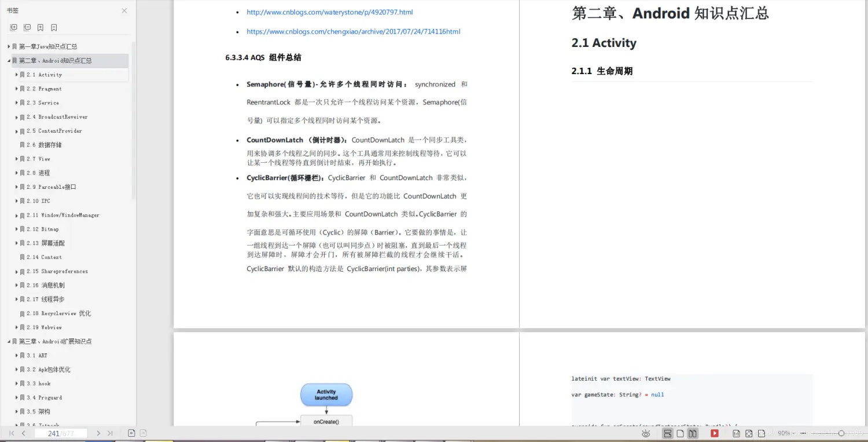Open 3.3 hook bookmark
Screen dimensions: 868x442
[39, 383]
